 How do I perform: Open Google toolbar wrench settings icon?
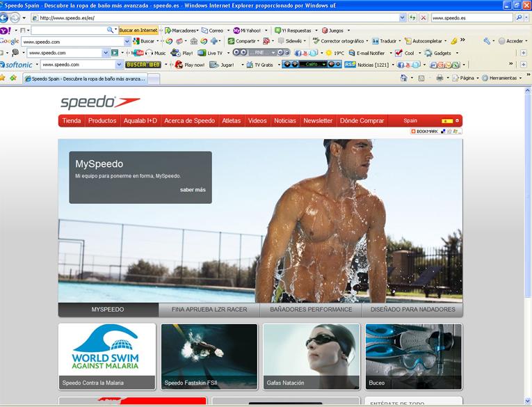pos(487,41)
